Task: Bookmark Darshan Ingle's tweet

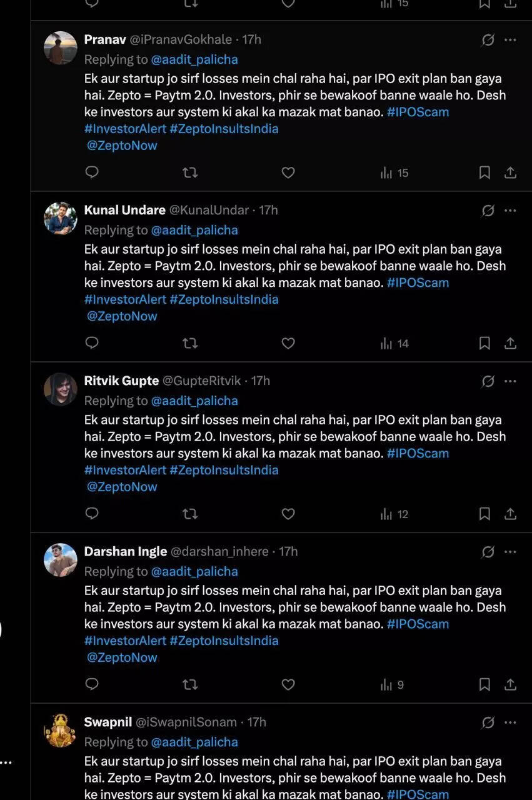Action: (484, 684)
